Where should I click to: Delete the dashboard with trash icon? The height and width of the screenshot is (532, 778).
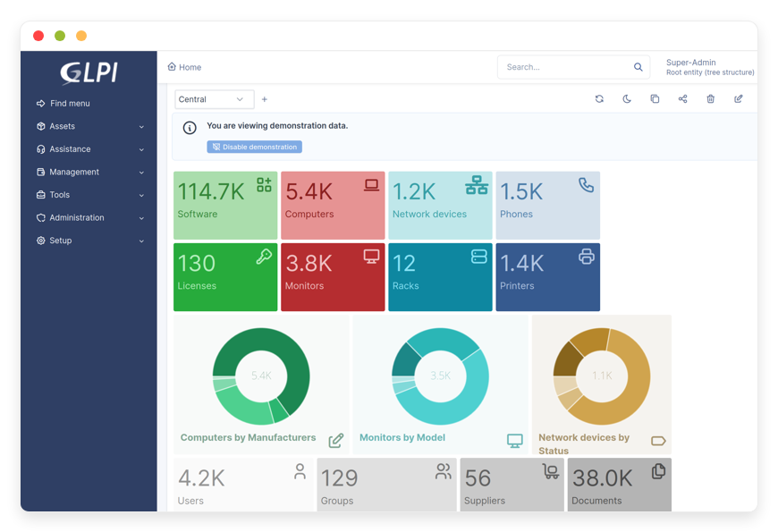[x=711, y=98]
